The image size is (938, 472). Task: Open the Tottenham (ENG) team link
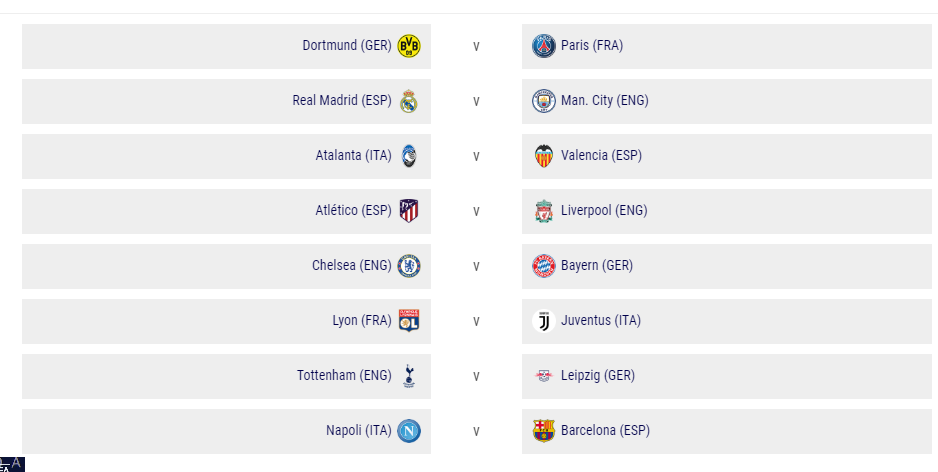pyautogui.click(x=344, y=376)
